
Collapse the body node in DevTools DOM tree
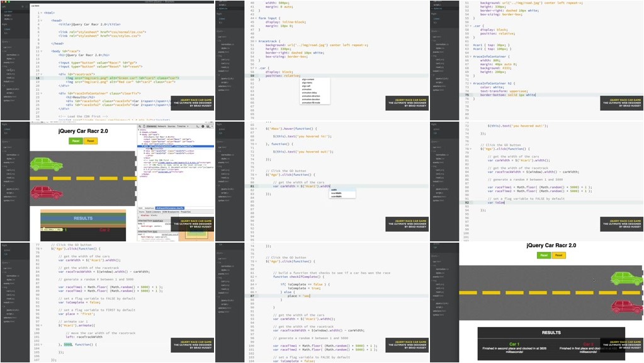(x=140, y=134)
